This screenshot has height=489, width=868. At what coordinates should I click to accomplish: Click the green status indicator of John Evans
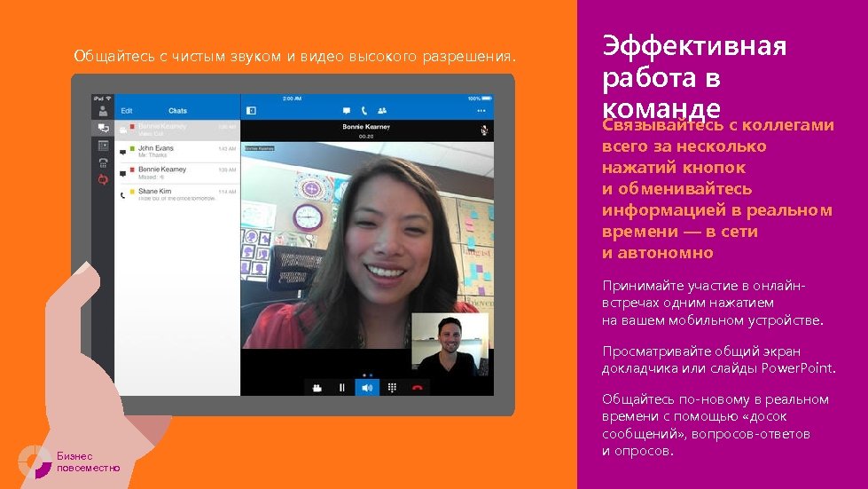point(132,148)
